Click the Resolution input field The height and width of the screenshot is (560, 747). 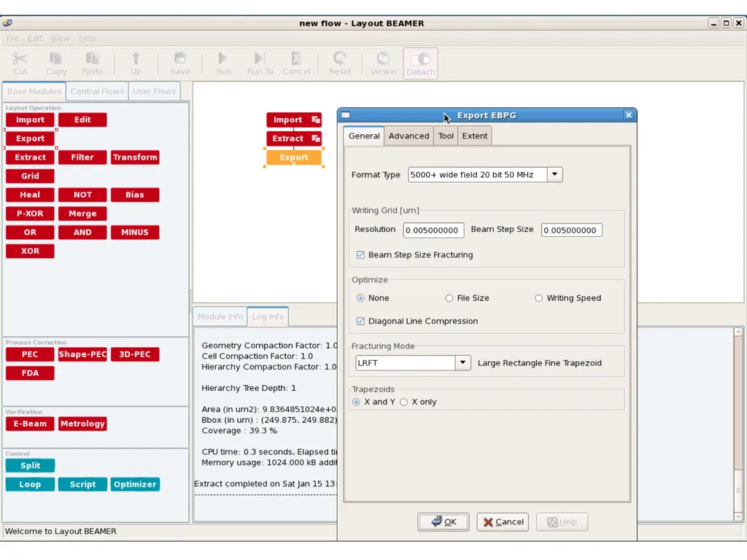433,230
